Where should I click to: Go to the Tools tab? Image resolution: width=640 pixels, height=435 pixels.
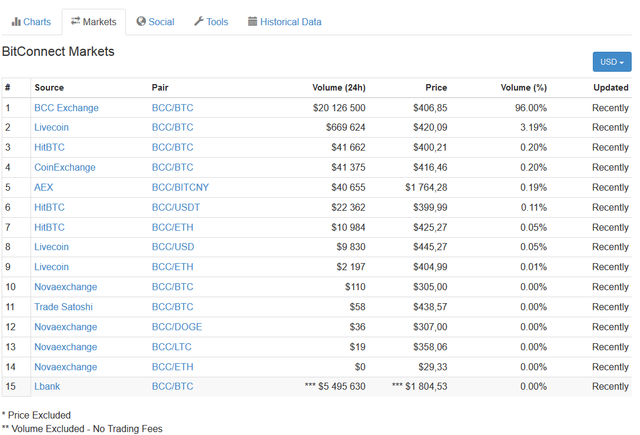click(211, 22)
